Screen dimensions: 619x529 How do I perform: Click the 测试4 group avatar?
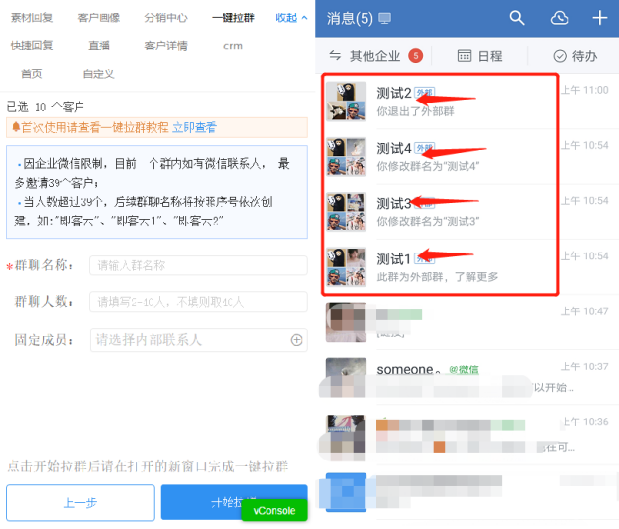[346, 156]
